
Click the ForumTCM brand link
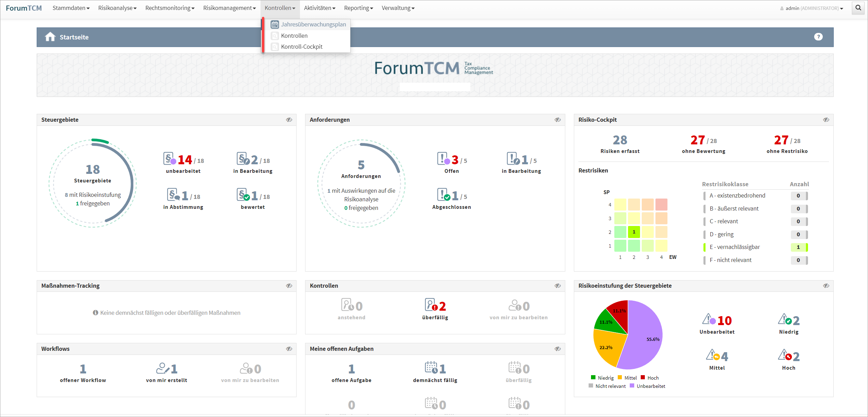coord(24,8)
